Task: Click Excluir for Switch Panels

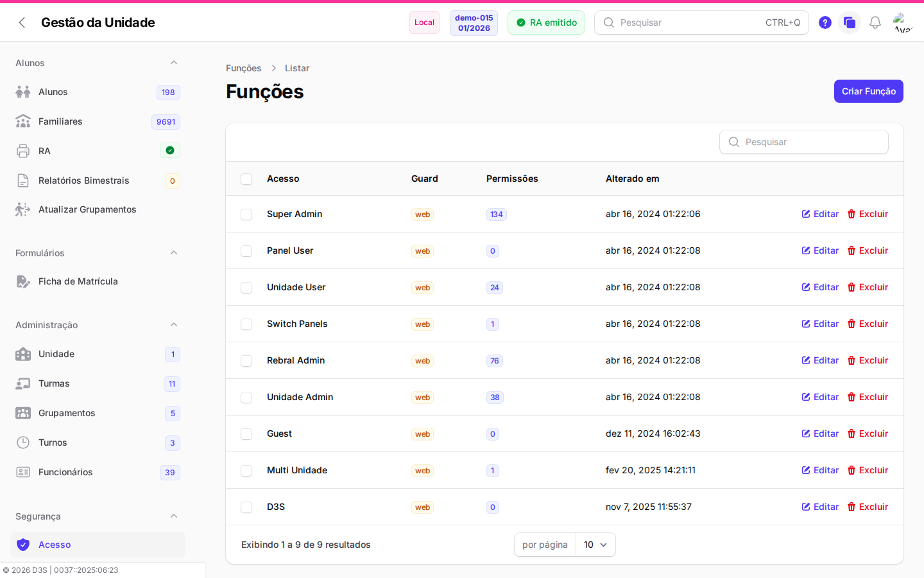Action: pos(868,324)
